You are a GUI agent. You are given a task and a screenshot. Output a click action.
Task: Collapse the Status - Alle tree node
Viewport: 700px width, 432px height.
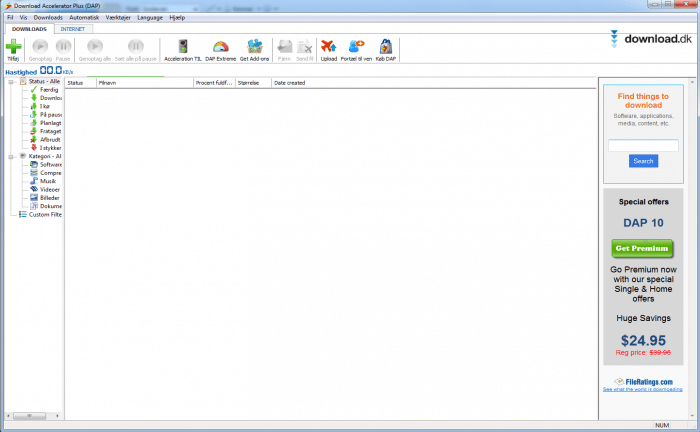click(x=11, y=82)
